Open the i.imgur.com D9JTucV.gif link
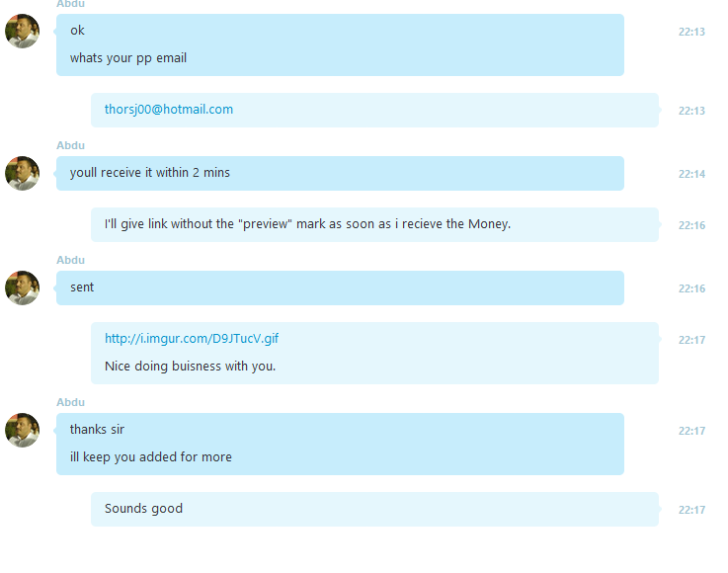The image size is (728, 573). 192,339
